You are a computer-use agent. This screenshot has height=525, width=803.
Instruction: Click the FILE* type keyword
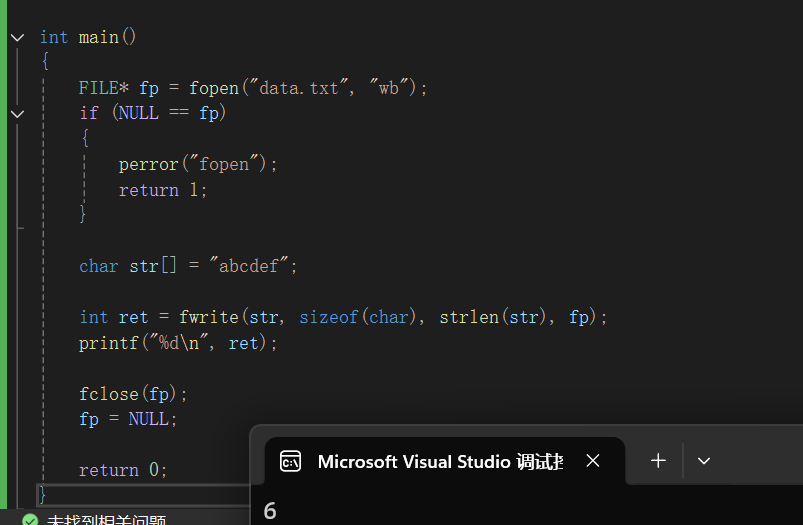pos(103,88)
